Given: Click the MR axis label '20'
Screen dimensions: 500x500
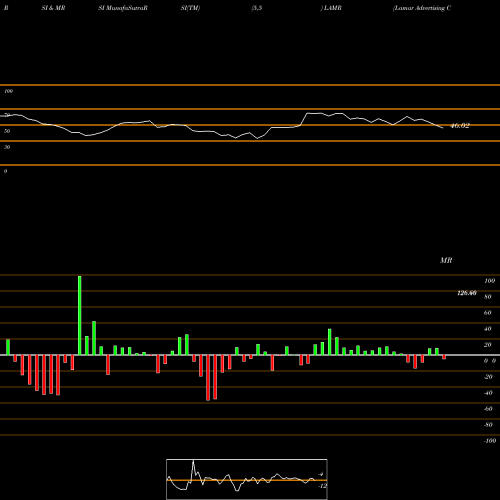Looking at the screenshot, I should pos(488,345).
